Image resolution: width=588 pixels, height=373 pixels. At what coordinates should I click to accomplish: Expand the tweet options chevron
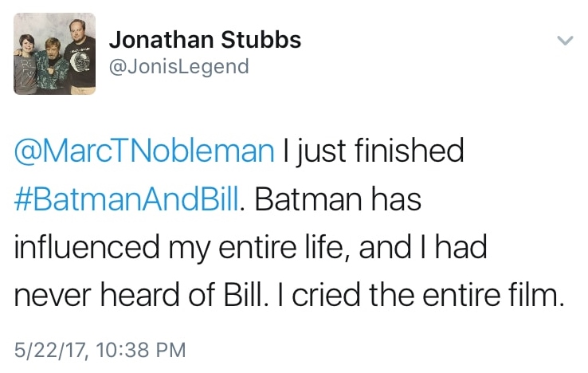564,40
